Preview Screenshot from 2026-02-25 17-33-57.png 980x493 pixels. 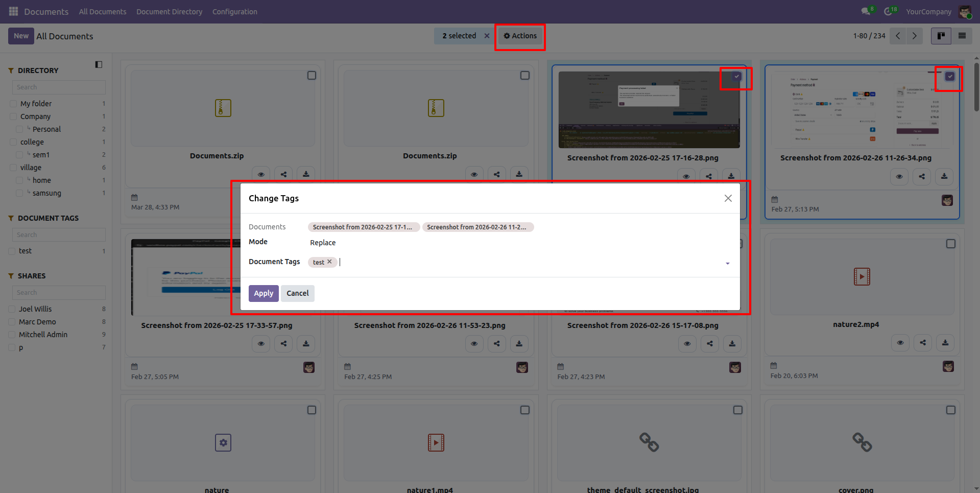[261, 343]
